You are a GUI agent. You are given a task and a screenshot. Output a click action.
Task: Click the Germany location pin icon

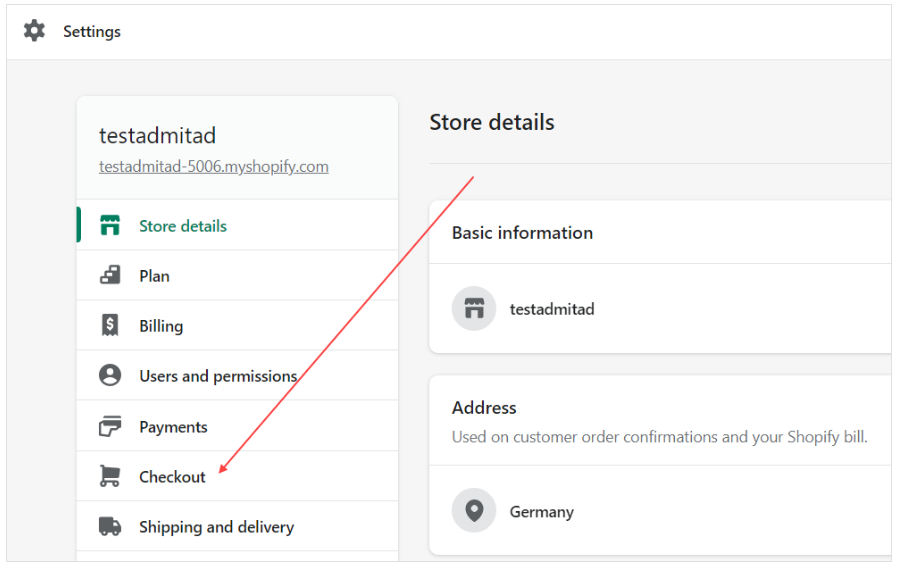tap(474, 511)
